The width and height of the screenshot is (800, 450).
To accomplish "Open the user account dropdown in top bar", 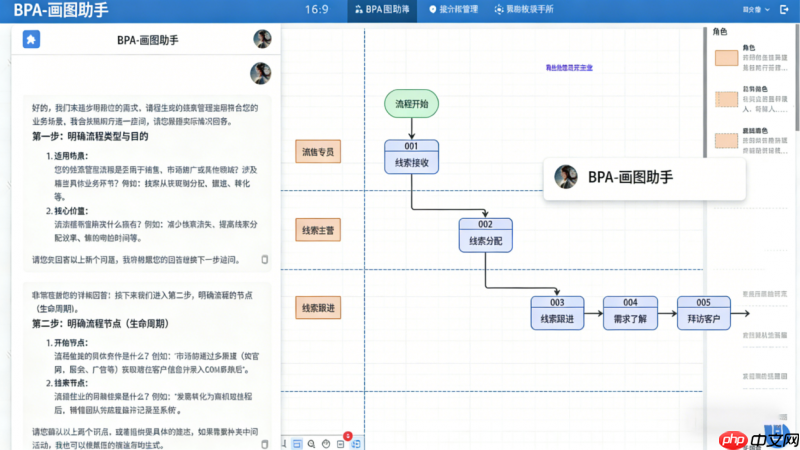I will 757,9.
